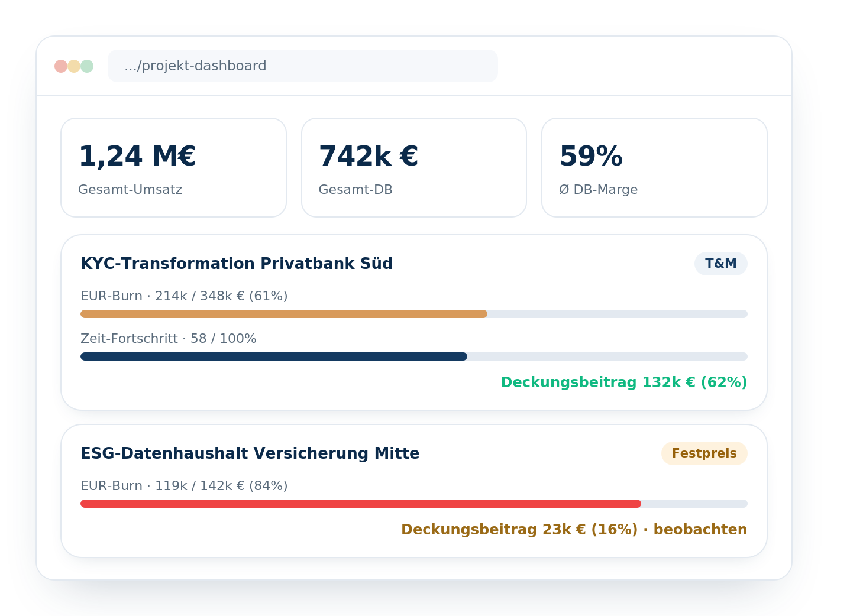The image size is (850, 616).
Task: Click the .../projekt-dashboard address bar
Action: (303, 66)
